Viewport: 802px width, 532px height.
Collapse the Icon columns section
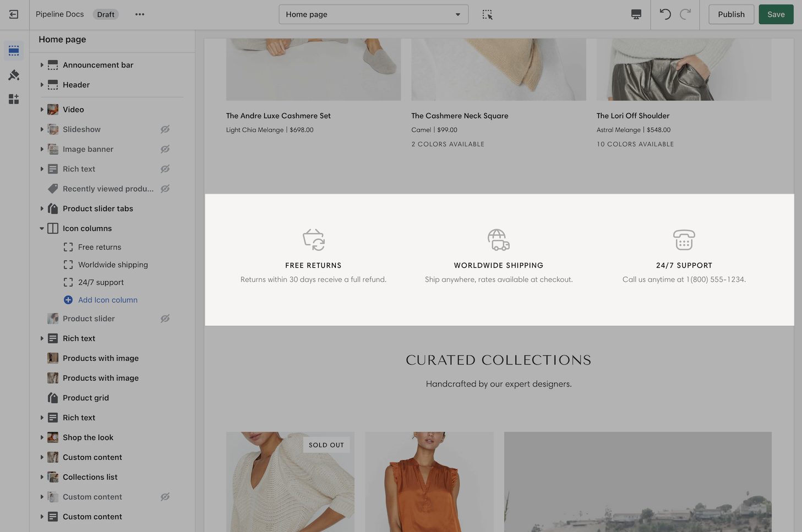coord(42,228)
